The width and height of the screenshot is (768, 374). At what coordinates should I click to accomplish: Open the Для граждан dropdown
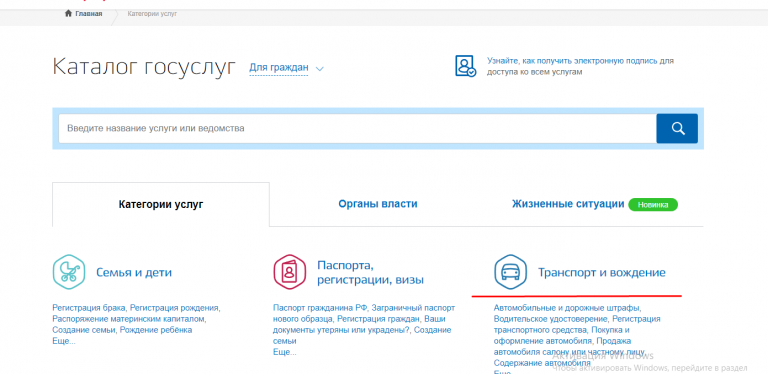tap(279, 68)
